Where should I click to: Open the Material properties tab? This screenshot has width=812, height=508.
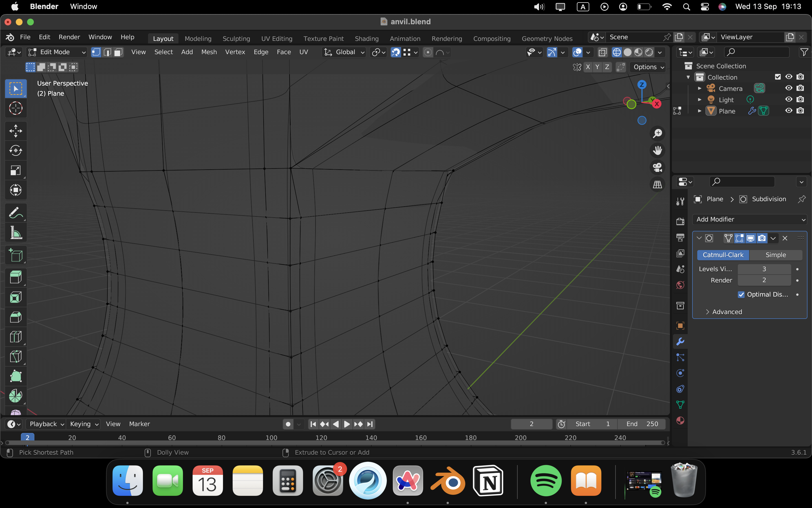(680, 421)
